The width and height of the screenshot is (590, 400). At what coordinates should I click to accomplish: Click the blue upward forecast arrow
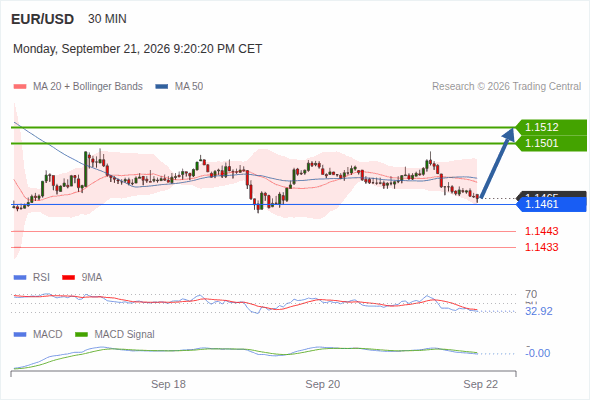click(497, 163)
